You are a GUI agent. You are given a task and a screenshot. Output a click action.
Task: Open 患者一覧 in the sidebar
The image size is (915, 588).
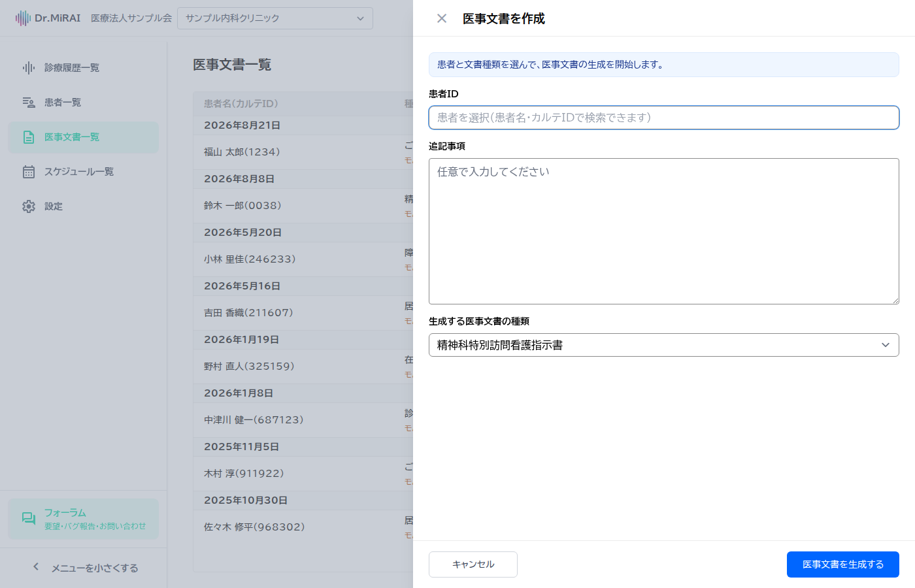(x=84, y=103)
